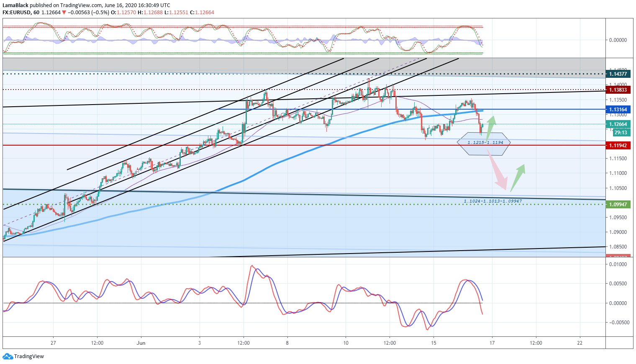Screen dimensions: 636x364
Task: Click the open value 1.12570
Action: click(126, 13)
